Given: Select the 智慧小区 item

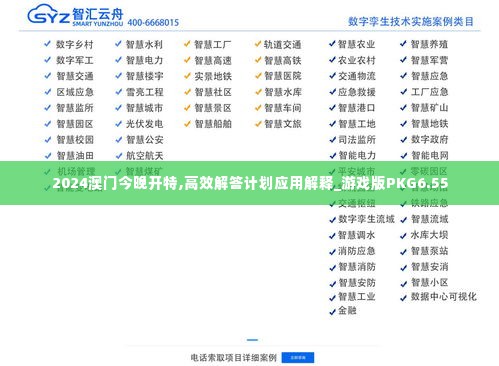Looking at the screenshot, I should (x=429, y=283).
